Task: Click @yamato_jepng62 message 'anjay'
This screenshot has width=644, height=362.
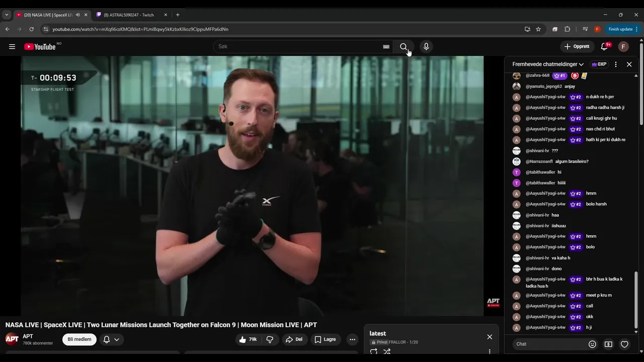Action: click(x=570, y=86)
